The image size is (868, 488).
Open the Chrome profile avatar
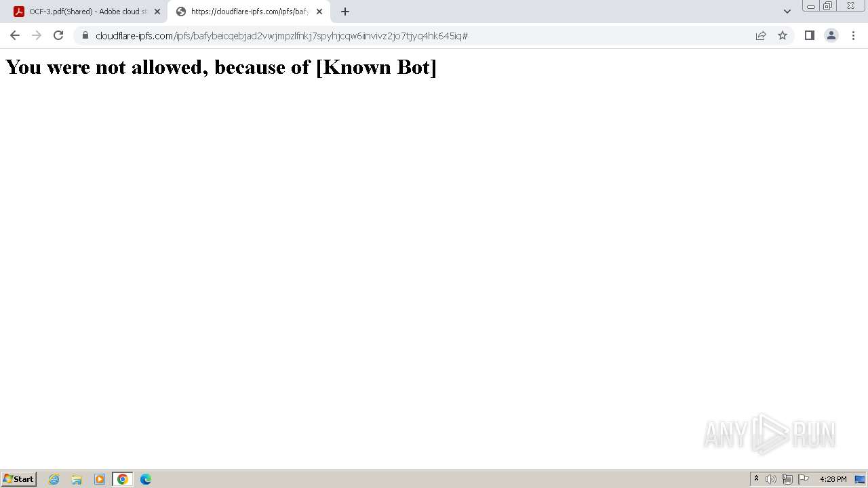click(831, 35)
